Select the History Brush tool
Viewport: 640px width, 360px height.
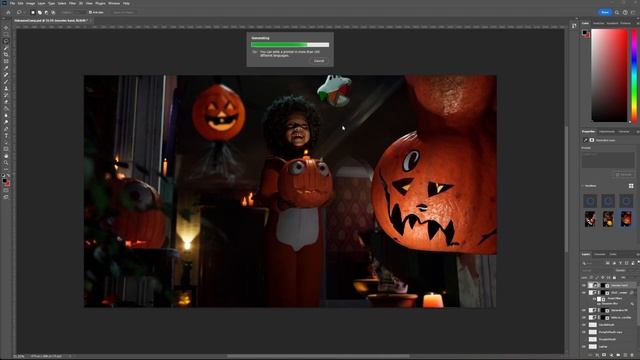pos(6,95)
